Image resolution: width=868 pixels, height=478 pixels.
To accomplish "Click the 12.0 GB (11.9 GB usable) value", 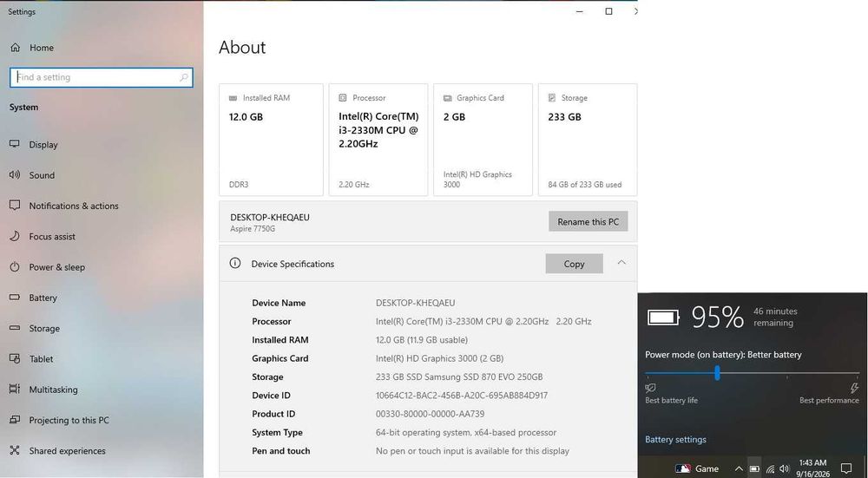I will (x=422, y=340).
